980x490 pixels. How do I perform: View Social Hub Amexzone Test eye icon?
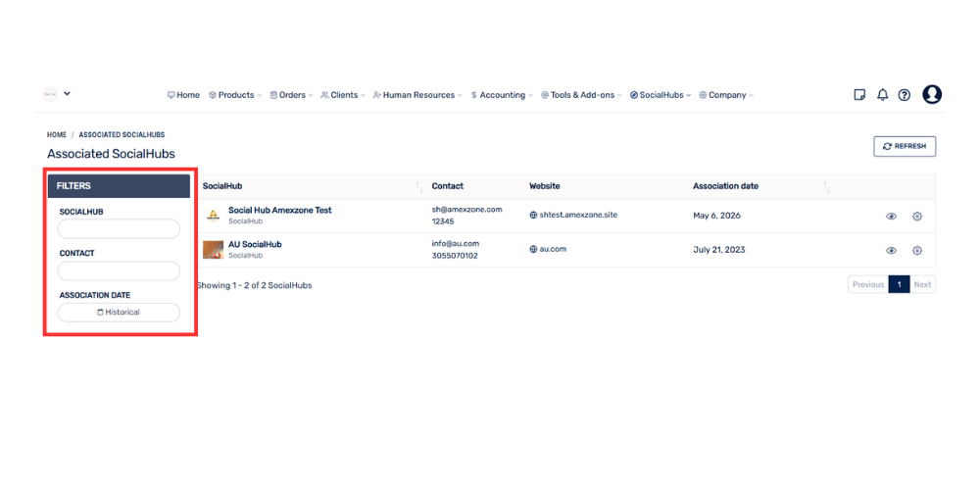(x=891, y=217)
